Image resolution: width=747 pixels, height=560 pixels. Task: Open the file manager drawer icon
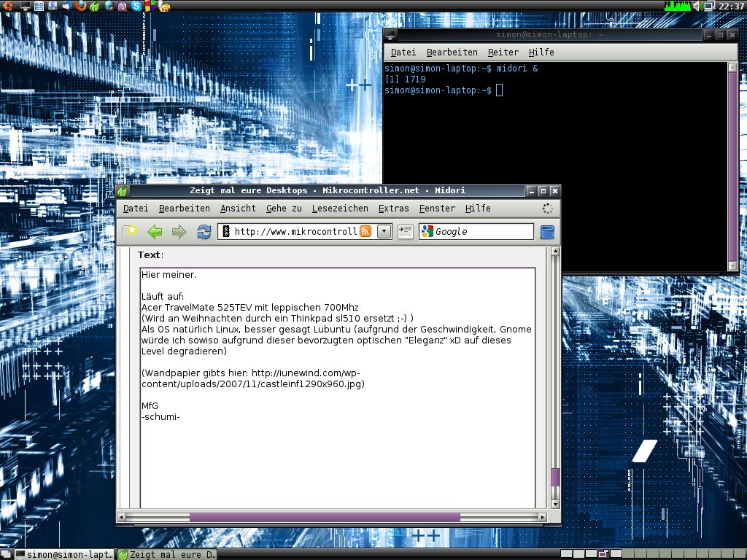pyautogui.click(x=39, y=6)
